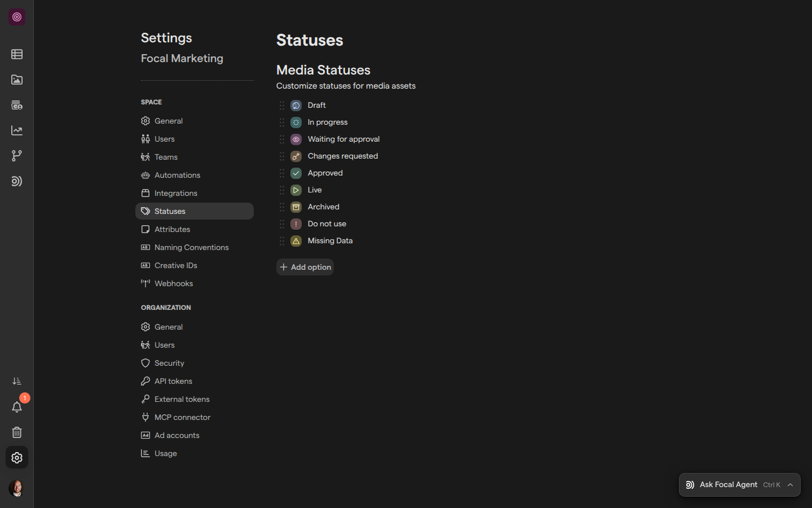
Task: Click the Live play status icon
Action: pyautogui.click(x=296, y=190)
